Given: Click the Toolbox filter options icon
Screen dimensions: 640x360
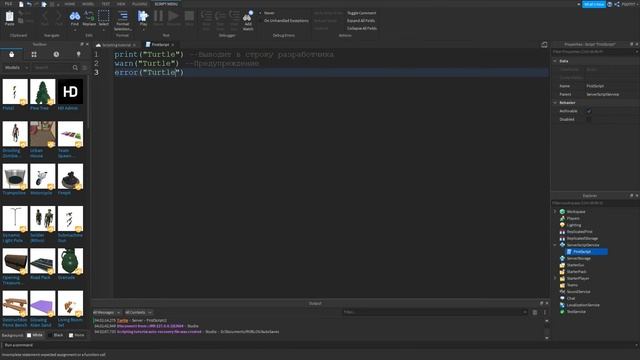Looking at the screenshot, I should click(85, 68).
